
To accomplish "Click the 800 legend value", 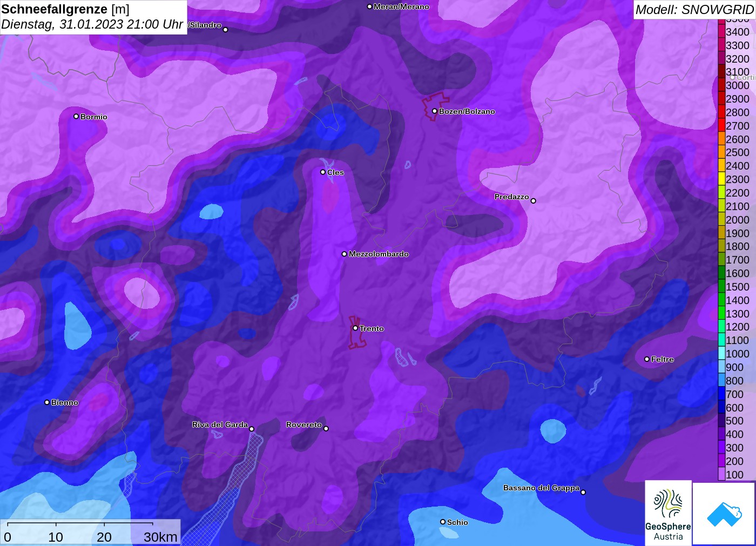I will pyautogui.click(x=735, y=381).
